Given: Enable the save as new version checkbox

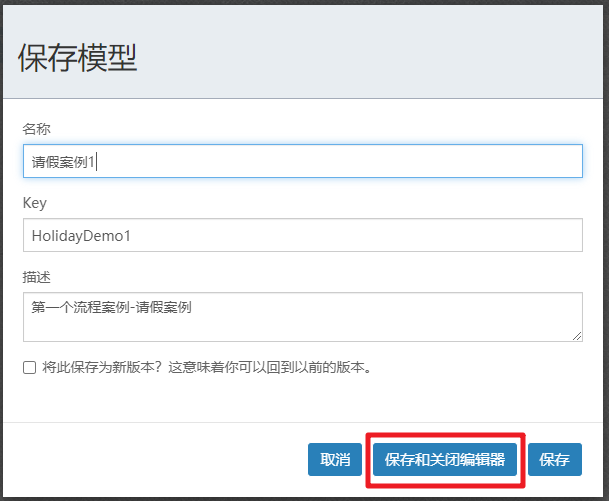Looking at the screenshot, I should point(29,368).
